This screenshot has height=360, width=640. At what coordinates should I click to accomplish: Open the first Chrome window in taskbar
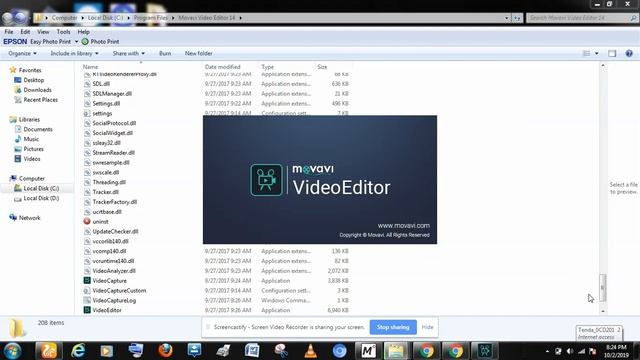pyautogui.click(x=427, y=351)
